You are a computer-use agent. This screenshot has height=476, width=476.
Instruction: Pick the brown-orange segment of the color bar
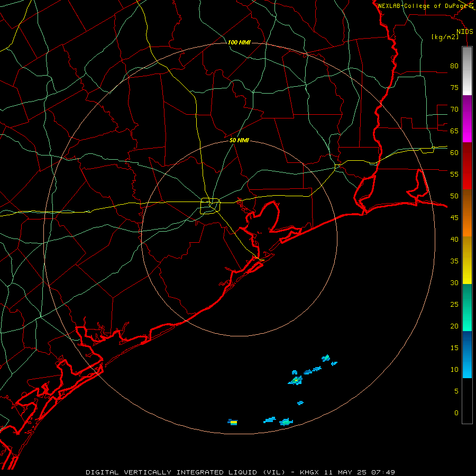[x=467, y=213]
